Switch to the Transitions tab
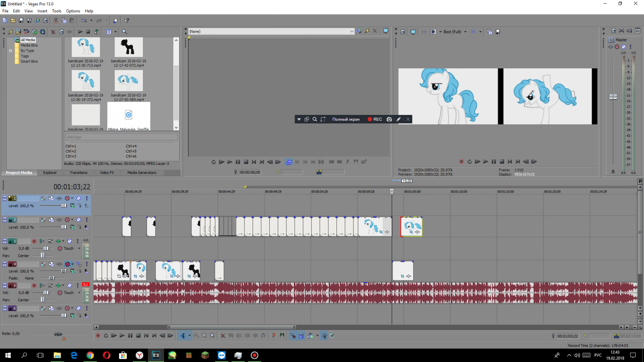Viewport: 644px width, 362px height. click(x=78, y=173)
